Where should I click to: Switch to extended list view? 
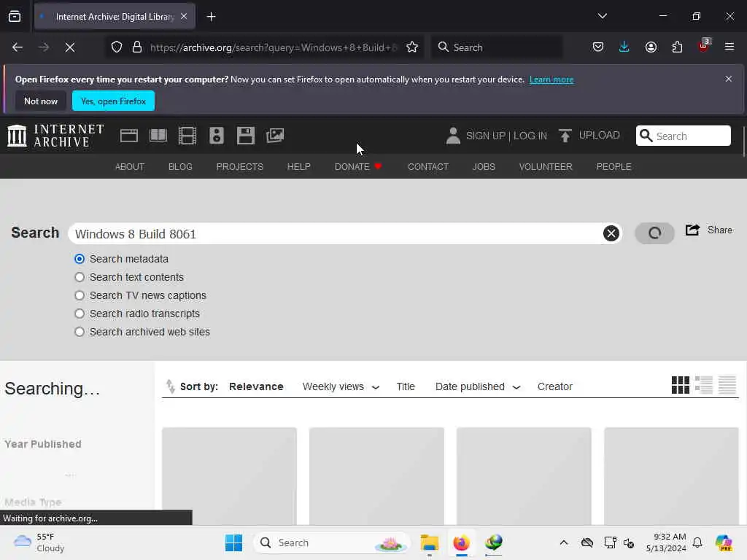(704, 385)
